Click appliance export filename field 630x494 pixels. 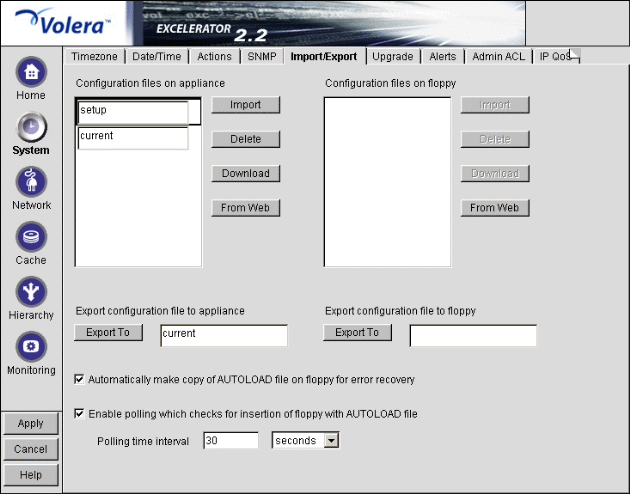[x=224, y=335]
